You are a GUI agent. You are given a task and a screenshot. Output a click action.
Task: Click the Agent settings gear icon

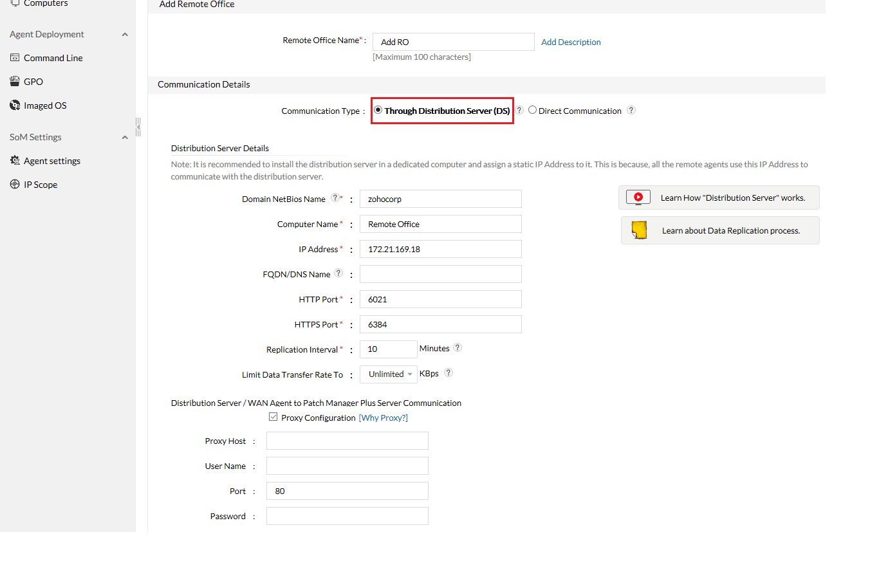14,160
